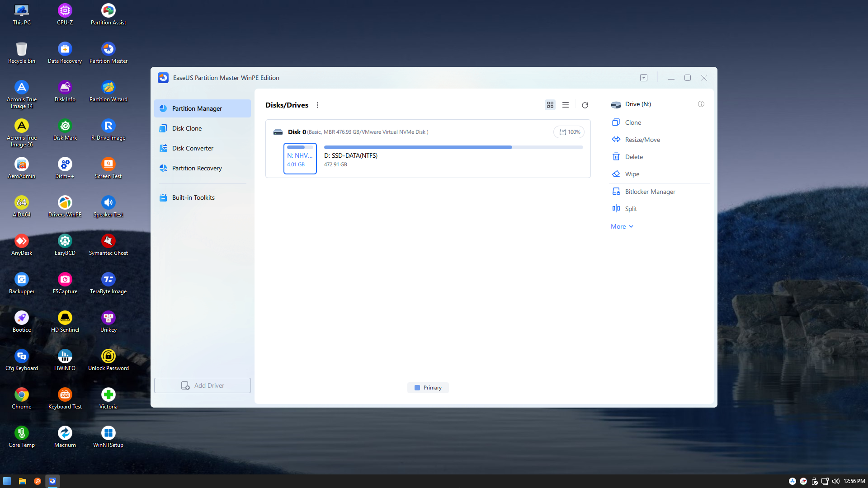Open the Windows Start menu
Viewport: 868px width, 488px height.
pos(7,481)
